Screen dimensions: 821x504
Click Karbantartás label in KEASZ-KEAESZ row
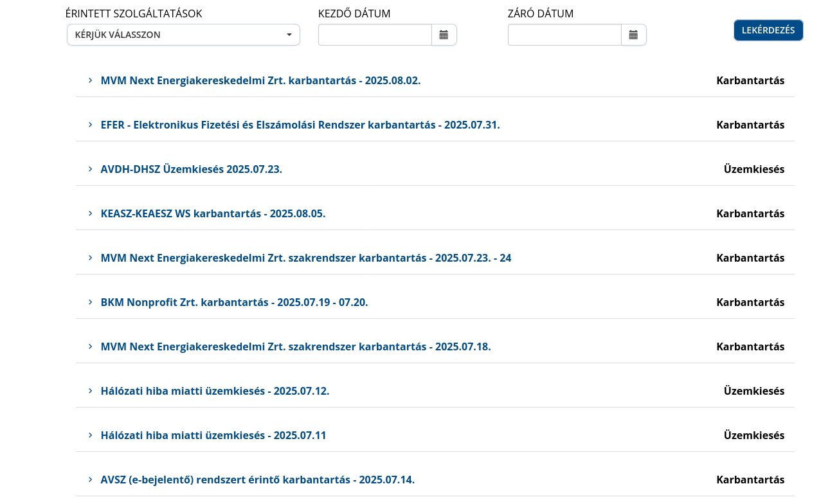click(x=750, y=213)
